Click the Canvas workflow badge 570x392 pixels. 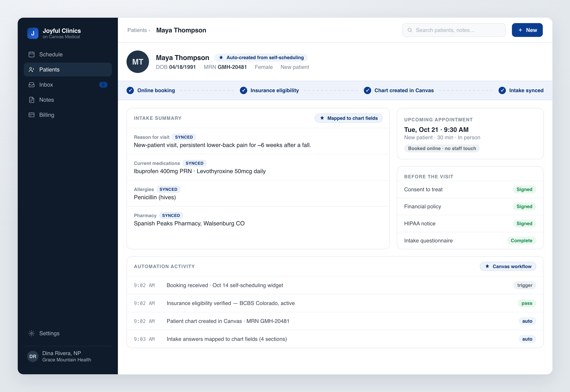508,266
